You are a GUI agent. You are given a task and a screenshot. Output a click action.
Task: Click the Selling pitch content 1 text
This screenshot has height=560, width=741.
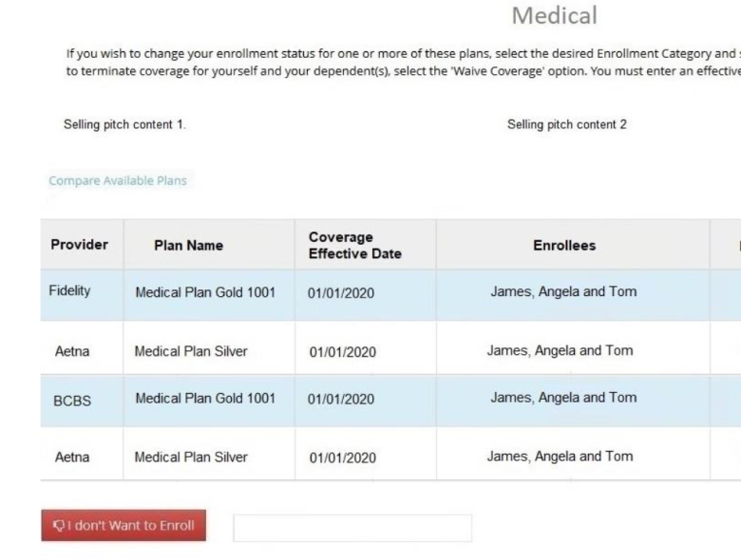(124, 124)
